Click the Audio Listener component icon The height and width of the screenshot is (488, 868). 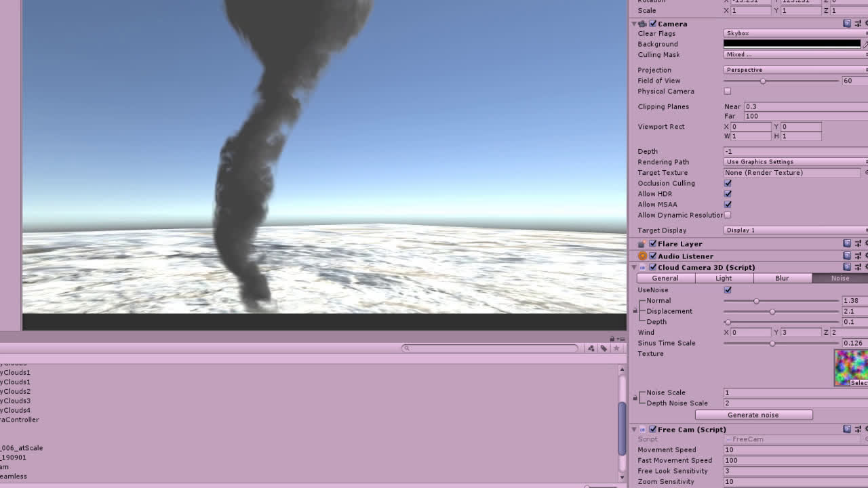coord(642,256)
